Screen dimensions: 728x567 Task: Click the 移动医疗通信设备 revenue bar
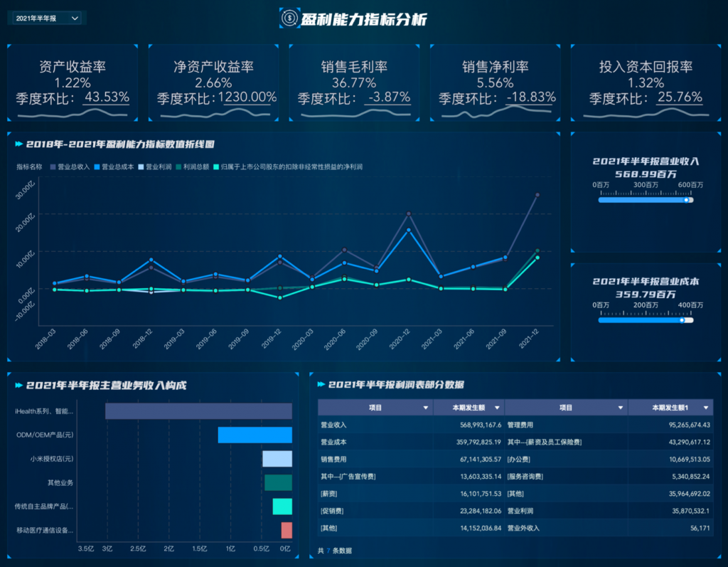click(287, 530)
